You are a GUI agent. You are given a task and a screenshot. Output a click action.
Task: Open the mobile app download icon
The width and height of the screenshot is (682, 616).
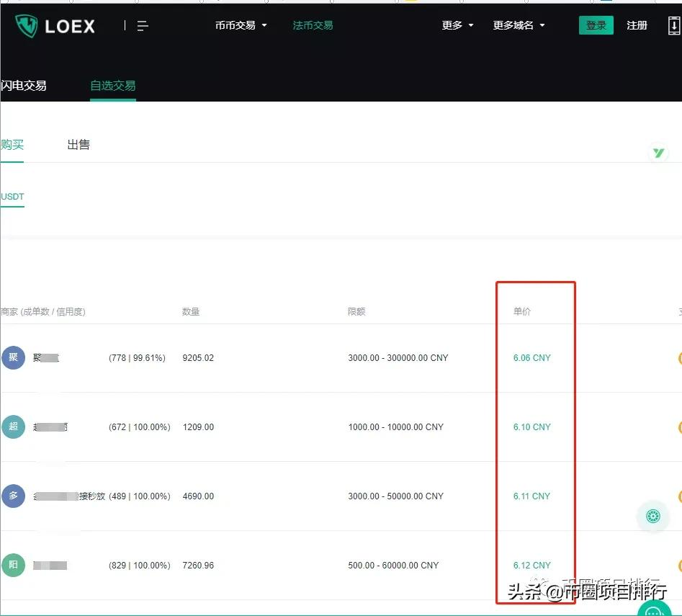coord(674,26)
